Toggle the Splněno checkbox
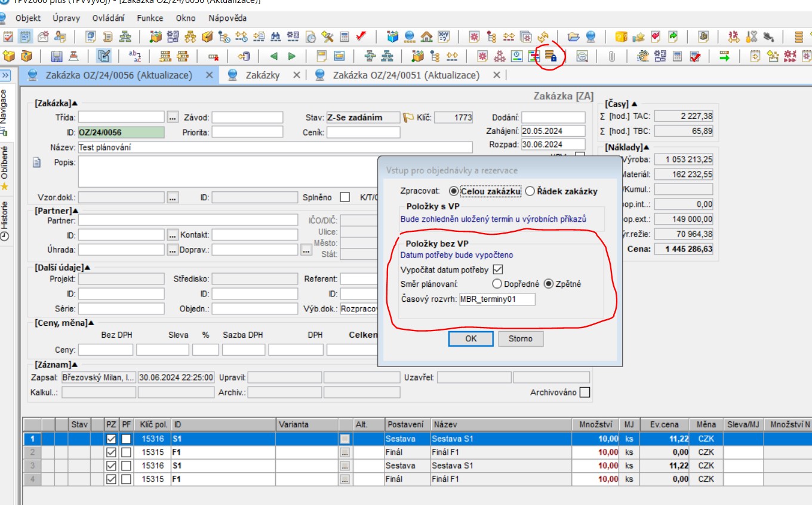The height and width of the screenshot is (505, 812). [345, 197]
